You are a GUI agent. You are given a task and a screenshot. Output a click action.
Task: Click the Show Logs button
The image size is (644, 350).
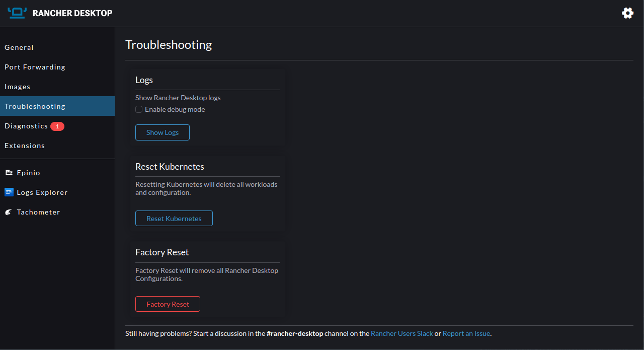162,132
